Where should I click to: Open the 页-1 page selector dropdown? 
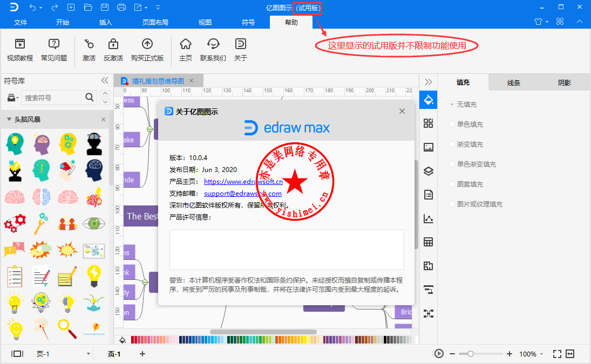pos(88,354)
